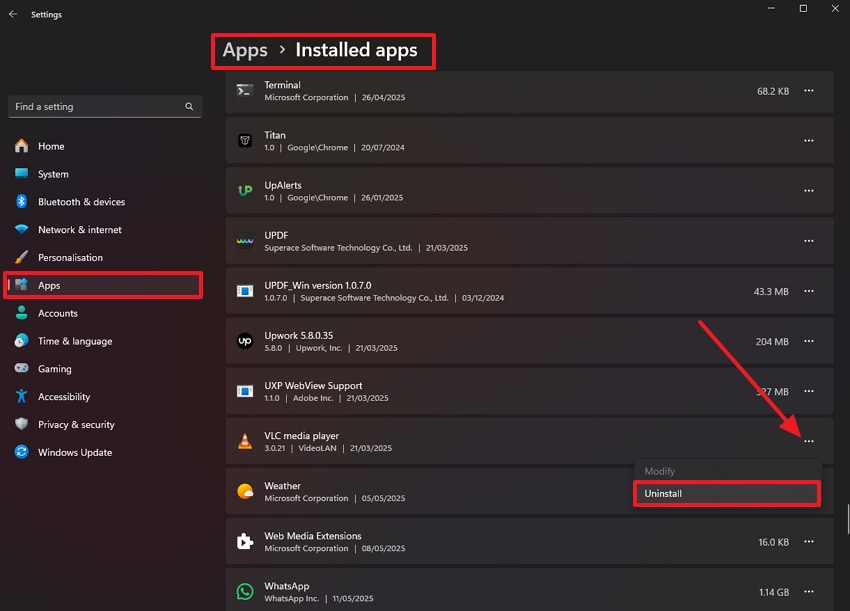Click the Web Media Extensions icon
Image resolution: width=850 pixels, height=611 pixels.
[x=245, y=542]
